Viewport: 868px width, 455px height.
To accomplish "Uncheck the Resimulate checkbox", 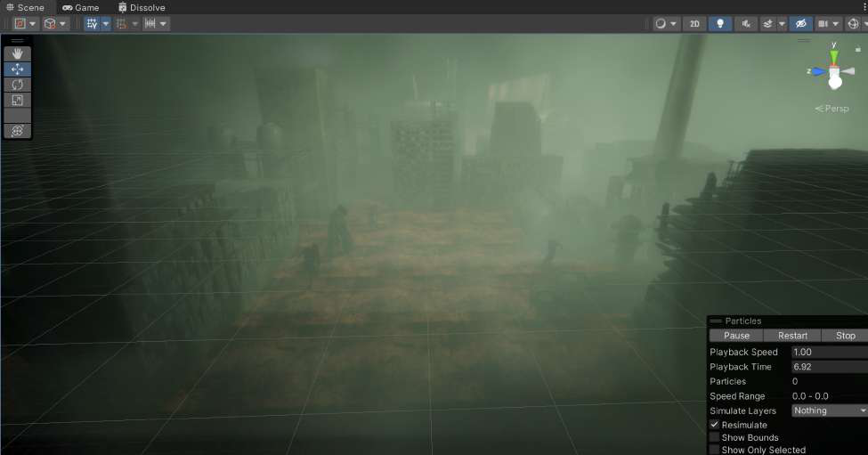I will coord(715,425).
